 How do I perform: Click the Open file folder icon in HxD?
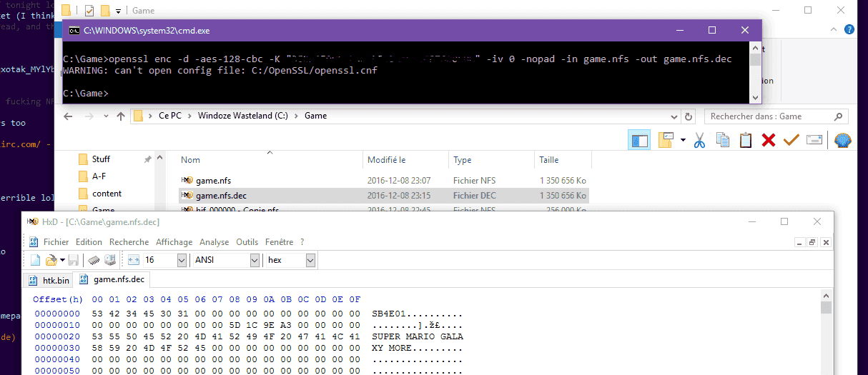point(51,260)
